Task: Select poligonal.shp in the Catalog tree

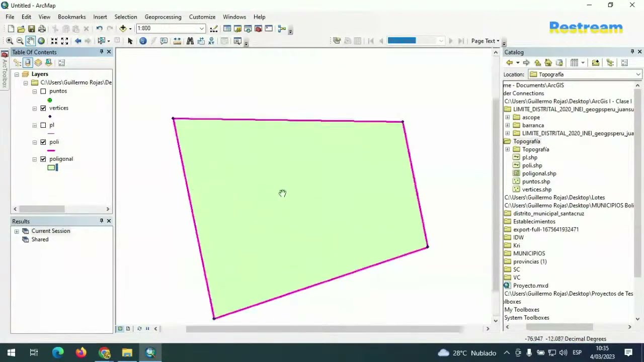Action: (539, 173)
